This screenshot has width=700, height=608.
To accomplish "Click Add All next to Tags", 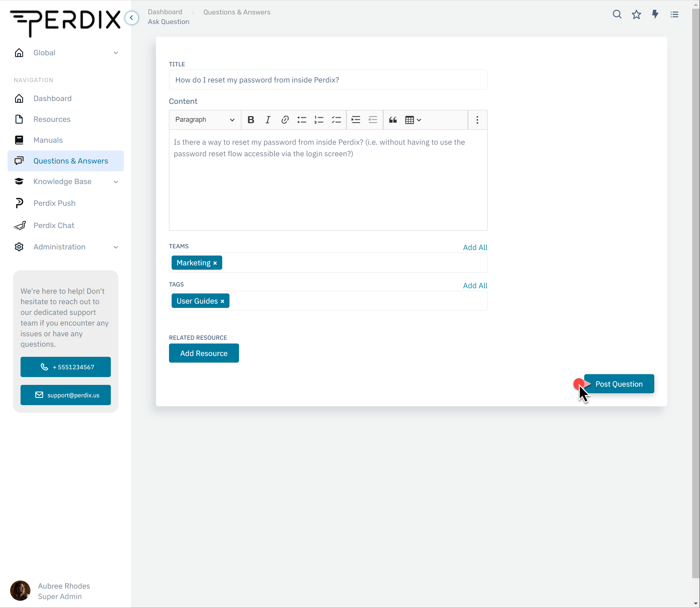I will coord(475,286).
